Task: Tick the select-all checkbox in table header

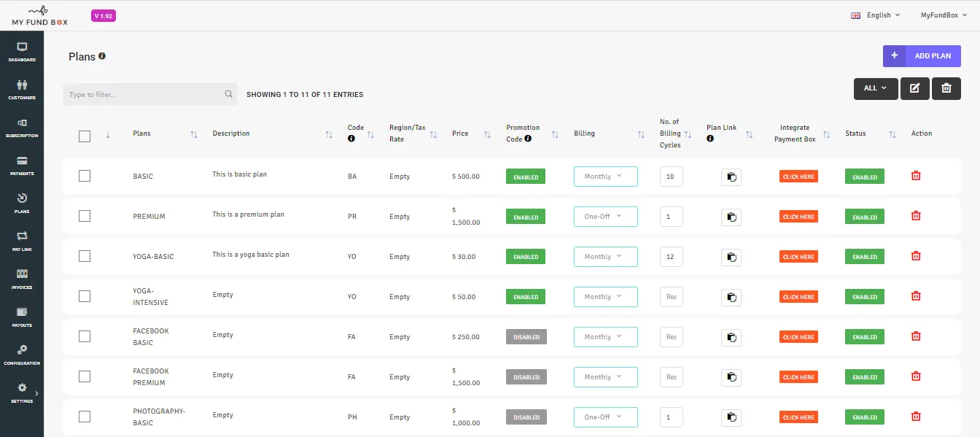Action: click(x=85, y=136)
